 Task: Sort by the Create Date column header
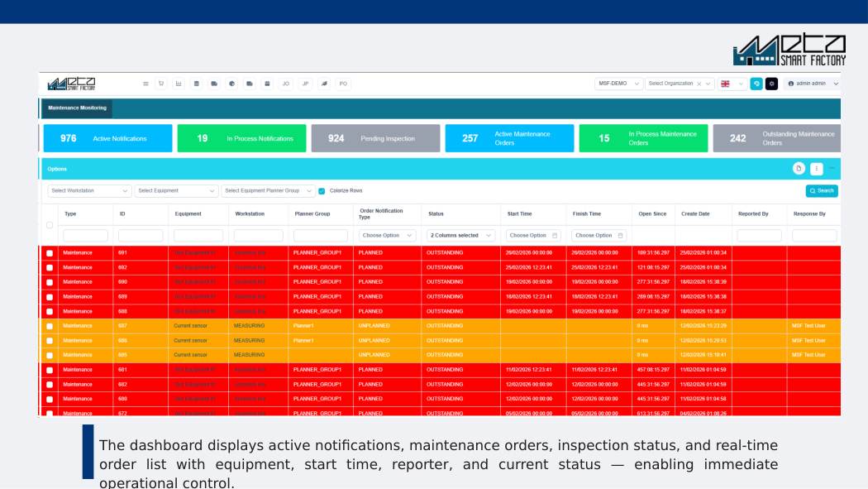pyautogui.click(x=695, y=213)
